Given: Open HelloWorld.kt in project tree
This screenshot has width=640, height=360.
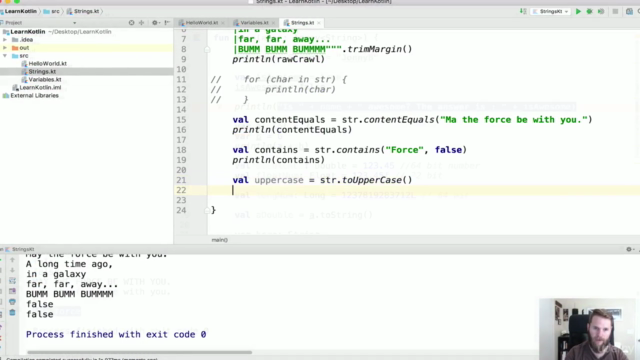Looking at the screenshot, I should click(47, 64).
